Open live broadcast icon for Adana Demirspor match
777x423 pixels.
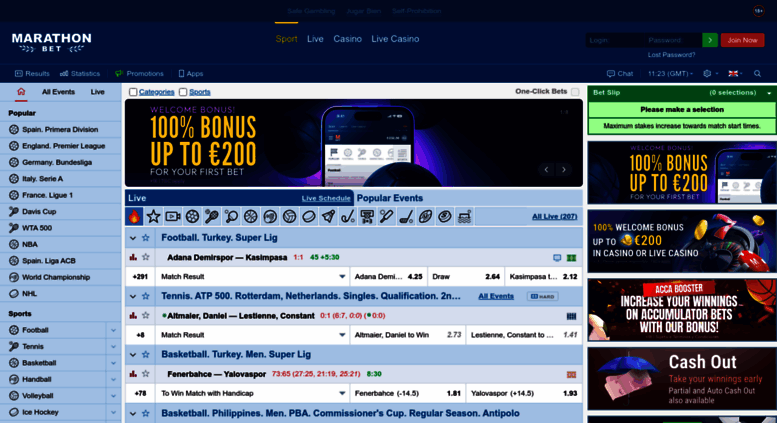pos(557,258)
